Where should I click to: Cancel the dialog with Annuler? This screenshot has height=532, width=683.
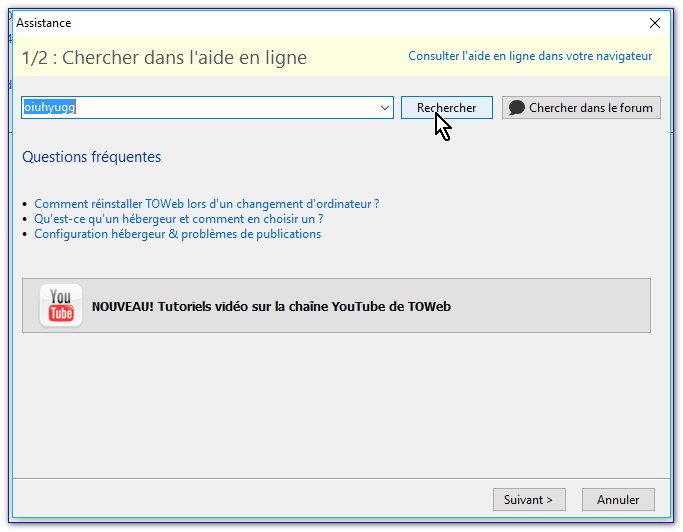(618, 500)
